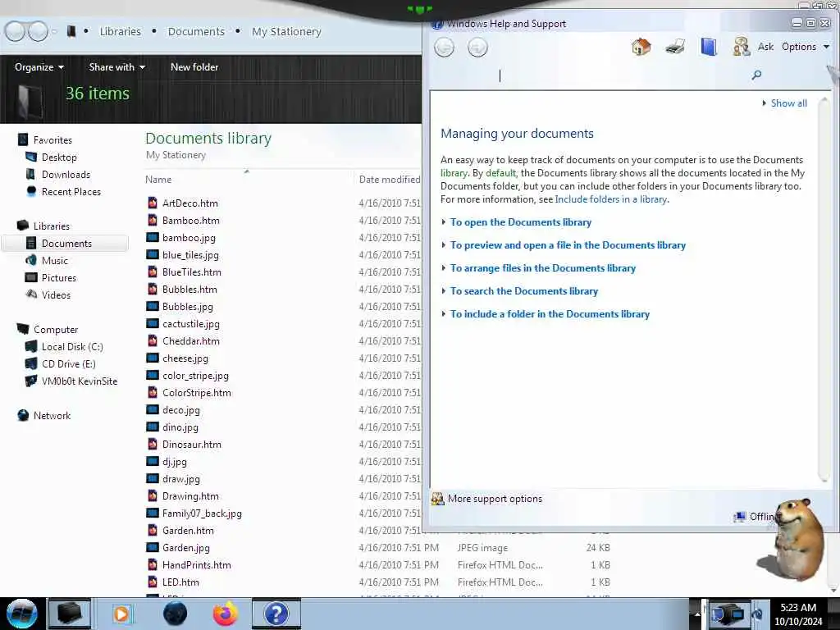
Task: Click the green 'library' glossary link
Action: 454,173
